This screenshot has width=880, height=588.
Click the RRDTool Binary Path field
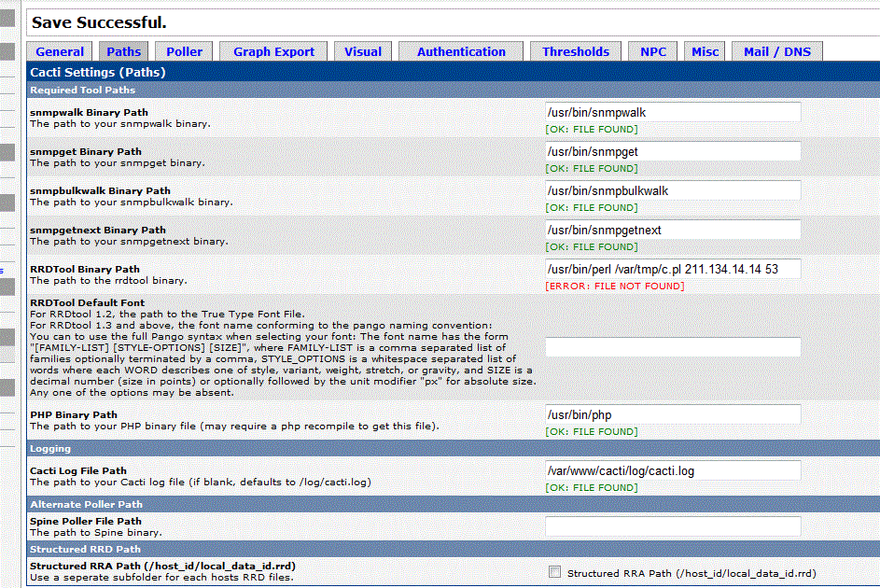pyautogui.click(x=673, y=270)
